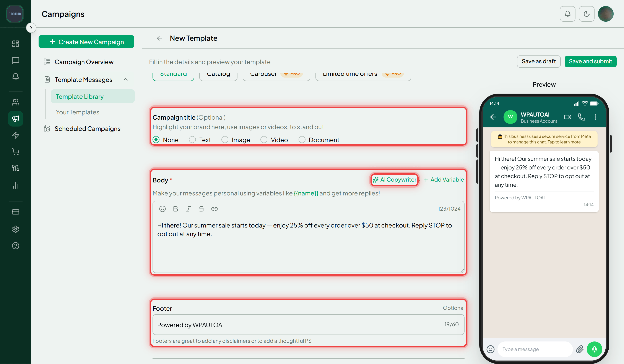Open the user profile avatar

click(x=605, y=14)
